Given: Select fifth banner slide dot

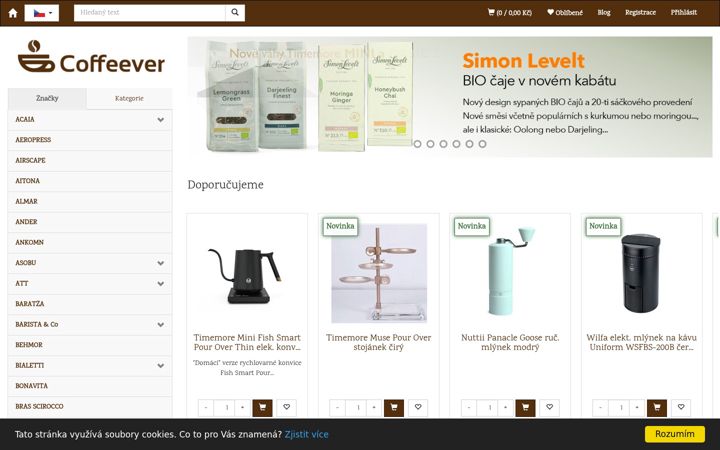Looking at the screenshot, I should coord(469,144).
